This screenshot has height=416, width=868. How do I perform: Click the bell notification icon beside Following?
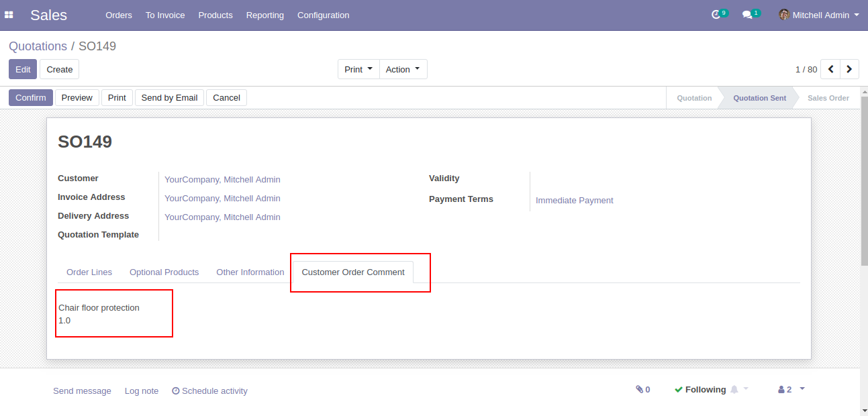[734, 389]
